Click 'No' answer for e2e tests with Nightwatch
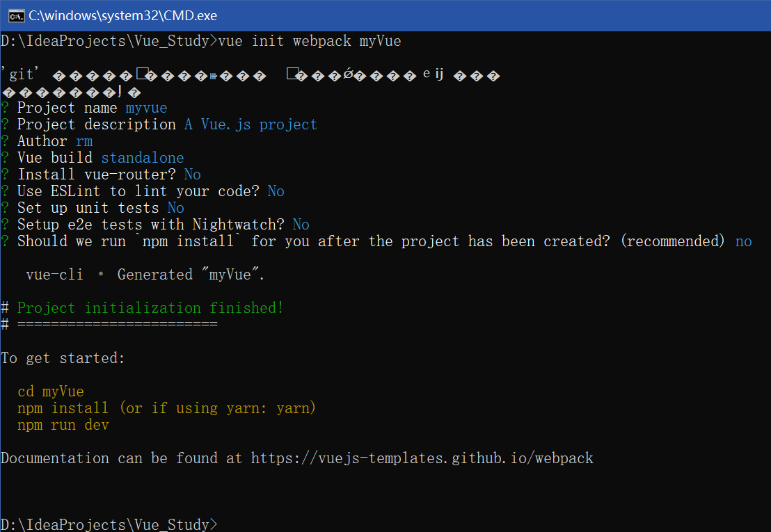 click(x=301, y=225)
